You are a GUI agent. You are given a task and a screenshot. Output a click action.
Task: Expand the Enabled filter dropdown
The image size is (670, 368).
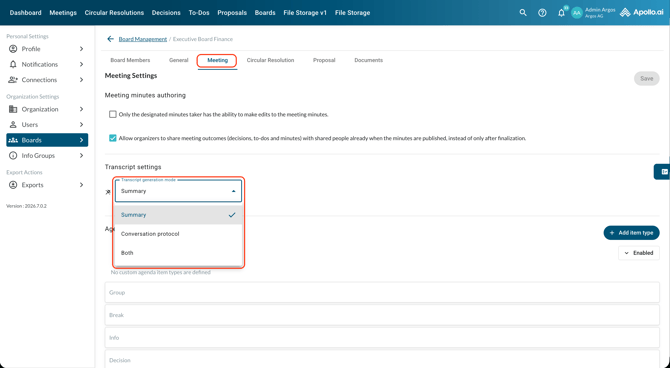click(x=639, y=253)
